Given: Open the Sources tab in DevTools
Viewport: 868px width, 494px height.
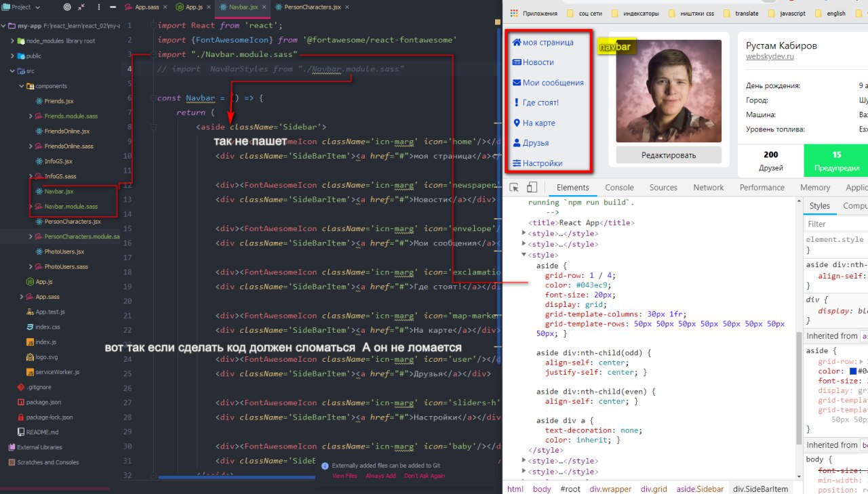Looking at the screenshot, I should [x=663, y=188].
